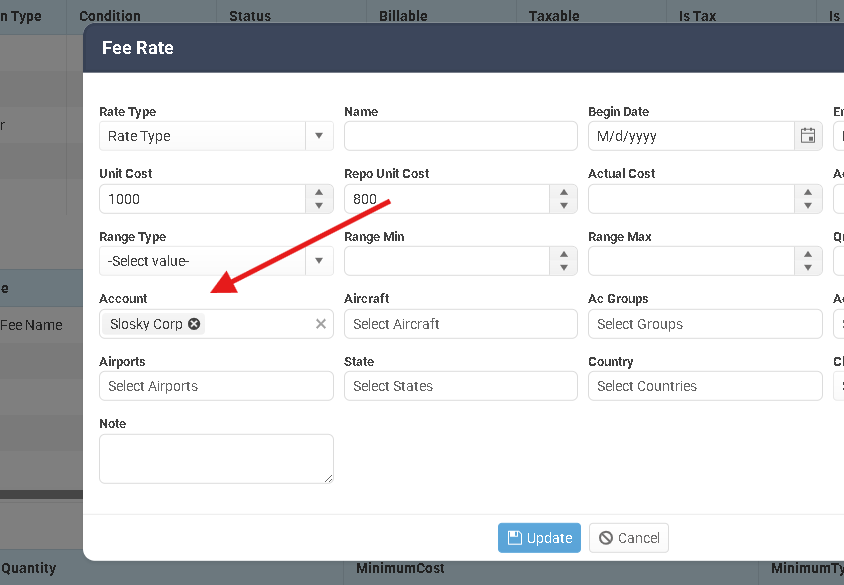Remove the Slosky Corp account tag
This screenshot has height=585, width=844.
point(194,324)
